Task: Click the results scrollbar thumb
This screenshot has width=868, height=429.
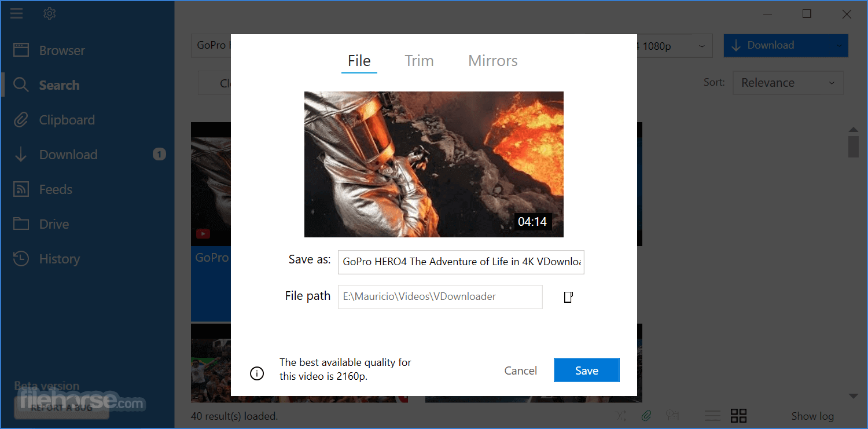Action: (x=853, y=146)
